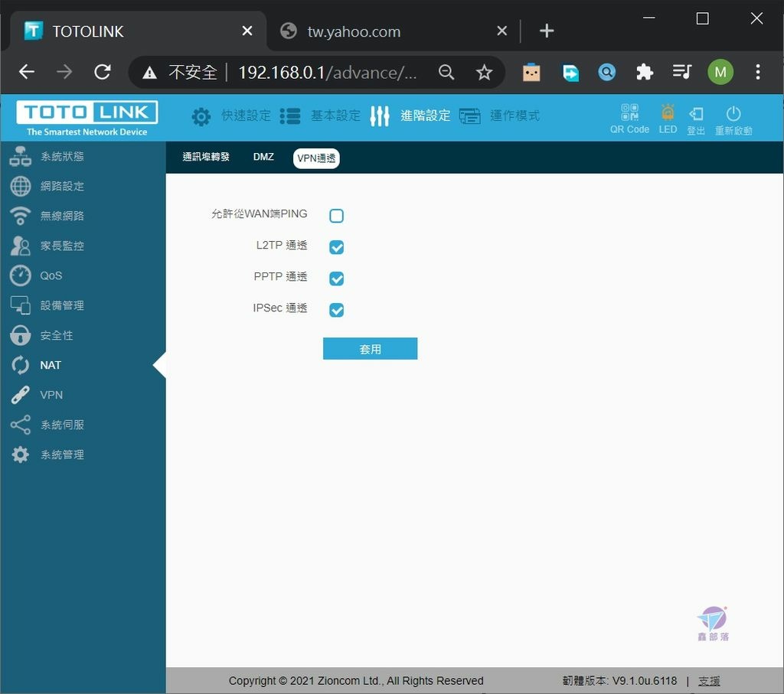Uncheck L2TP 通透 checkbox
The width and height of the screenshot is (784, 694).
click(337, 247)
